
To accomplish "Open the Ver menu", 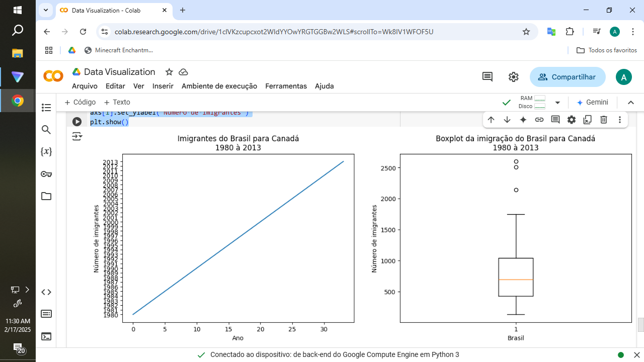I will pyautogui.click(x=139, y=86).
